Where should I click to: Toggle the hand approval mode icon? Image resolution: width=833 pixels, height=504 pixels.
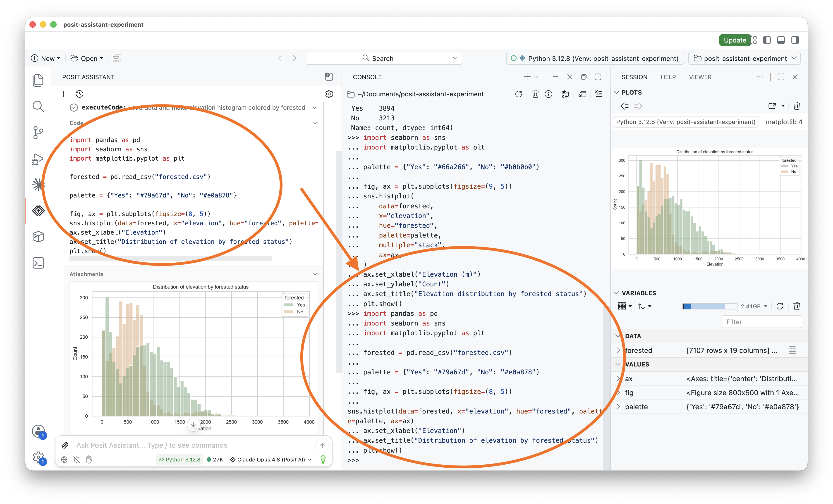[89, 459]
